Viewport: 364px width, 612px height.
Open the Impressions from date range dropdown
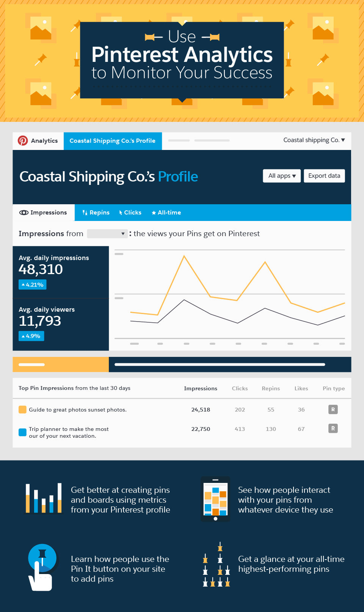point(107,234)
